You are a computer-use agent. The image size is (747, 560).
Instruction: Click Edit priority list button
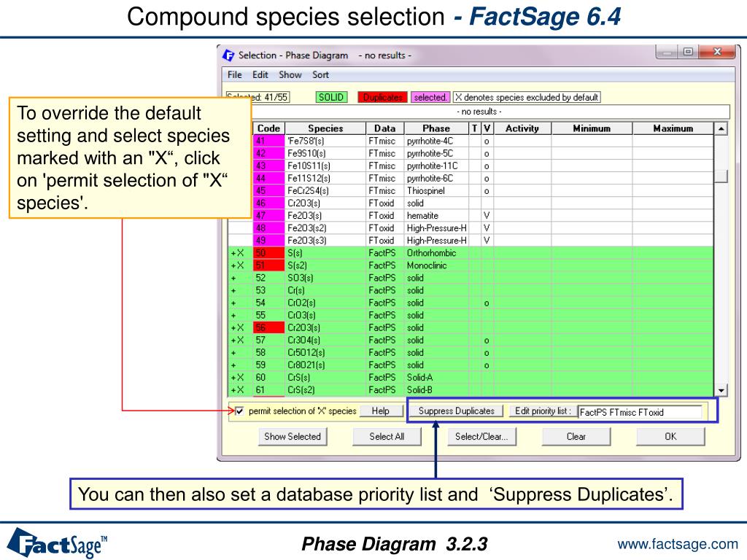tap(543, 411)
